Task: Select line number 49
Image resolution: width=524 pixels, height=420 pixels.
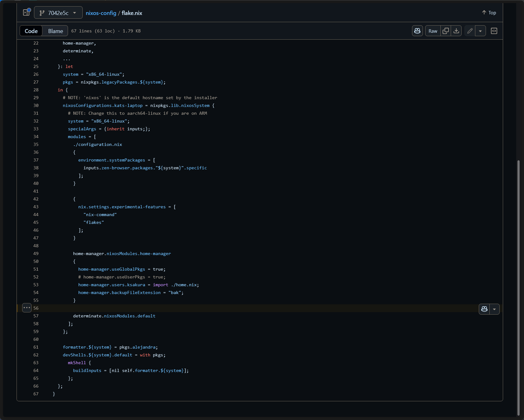Action: tap(36, 253)
